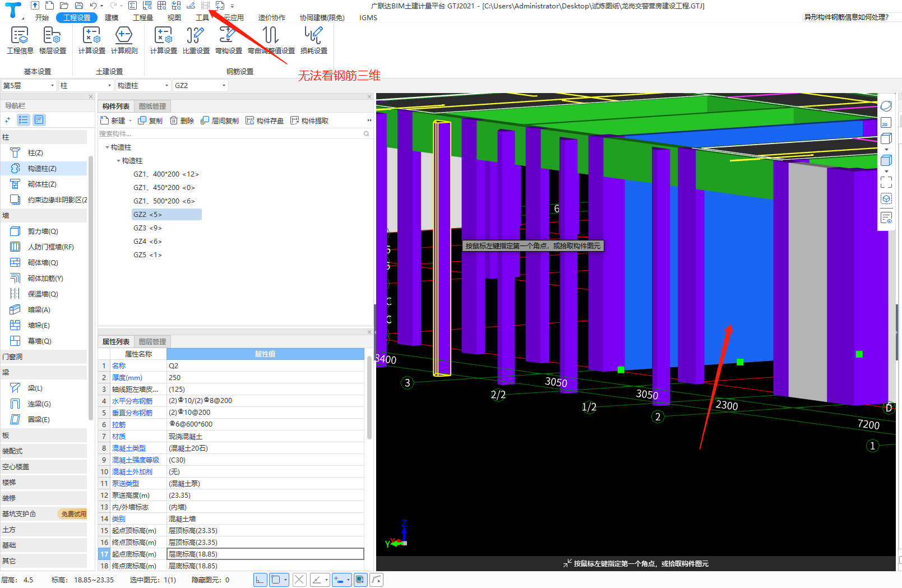Image resolution: width=902 pixels, height=588 pixels.
Task: Open the 柱 component category dropdown
Action: point(86,85)
